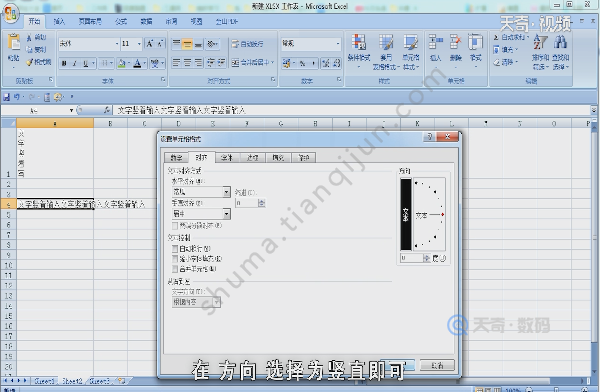The image size is (600, 392).
Task: Open the text direction dropdown in the dialog
Action: (x=217, y=302)
